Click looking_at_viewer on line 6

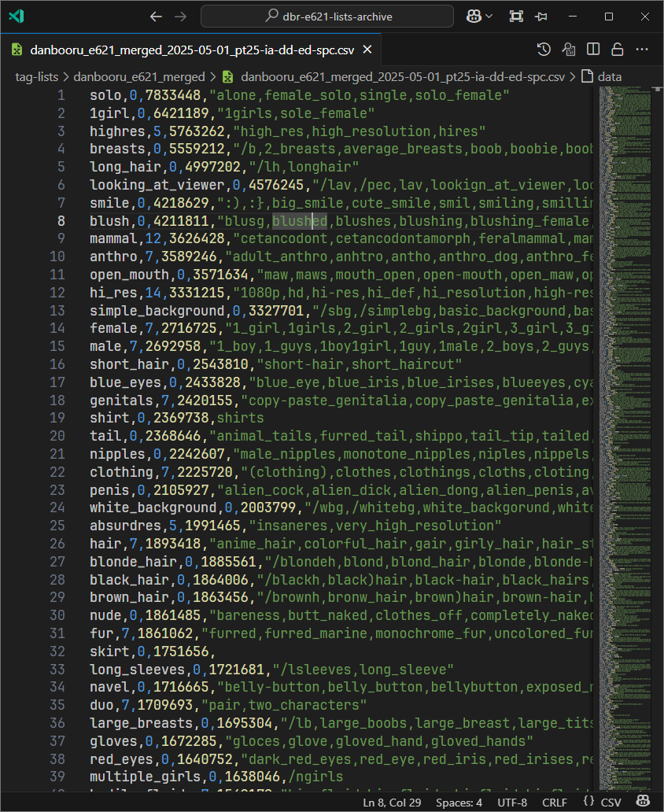(157, 185)
